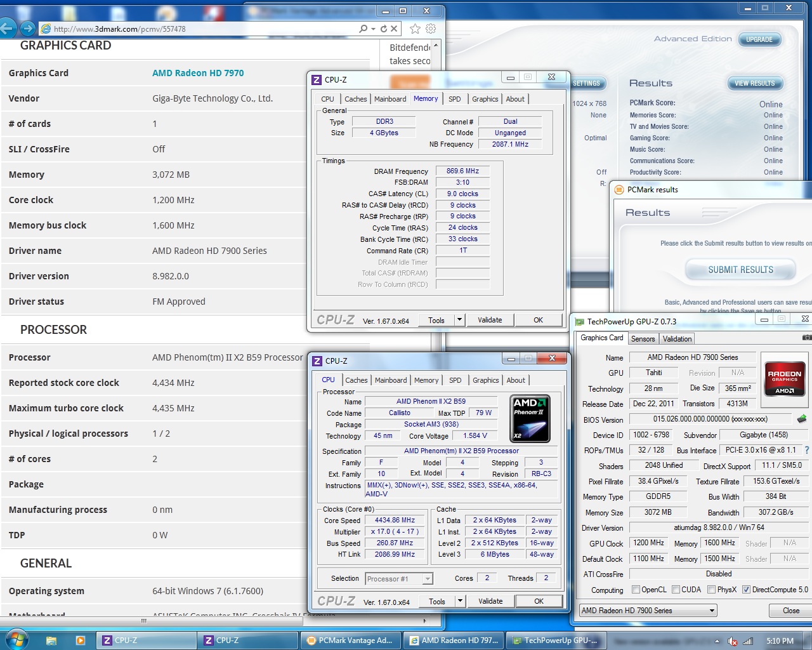Click the volume speaker tray icon
This screenshot has height=650, width=812.
tap(733, 641)
